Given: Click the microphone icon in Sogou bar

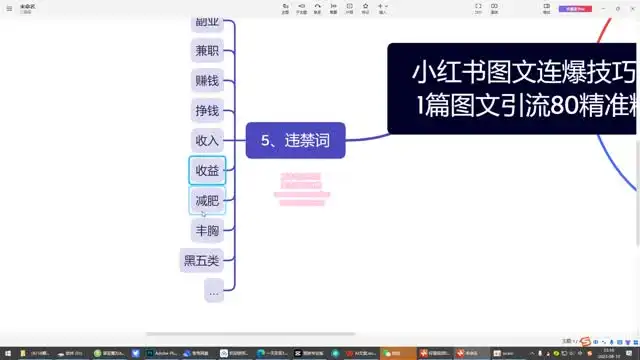Looking at the screenshot, I should 611,342.
